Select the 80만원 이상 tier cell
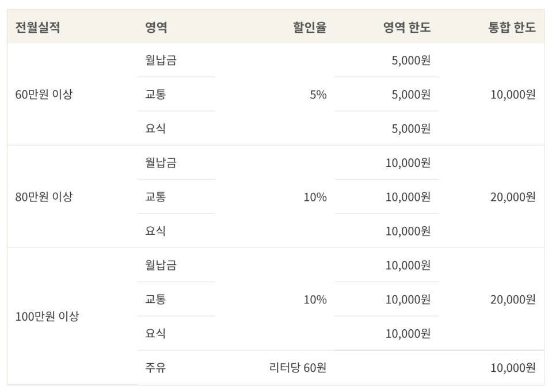 click(44, 197)
